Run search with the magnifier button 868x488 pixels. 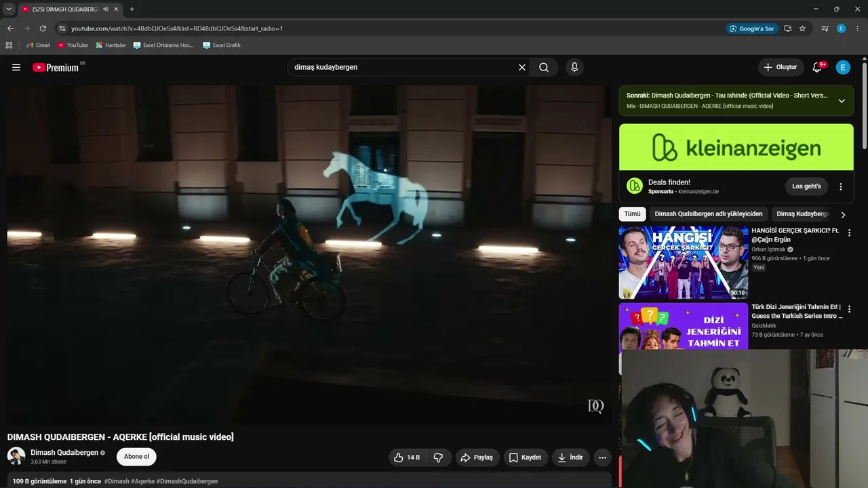(x=544, y=67)
